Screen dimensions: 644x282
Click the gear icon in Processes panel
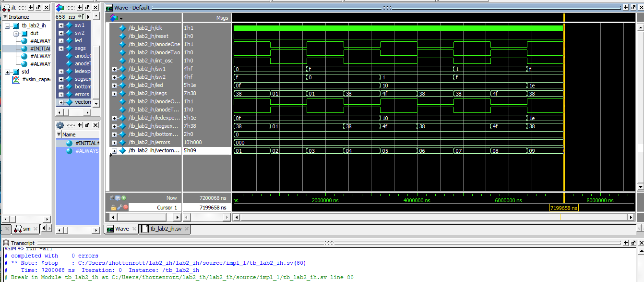click(60, 125)
